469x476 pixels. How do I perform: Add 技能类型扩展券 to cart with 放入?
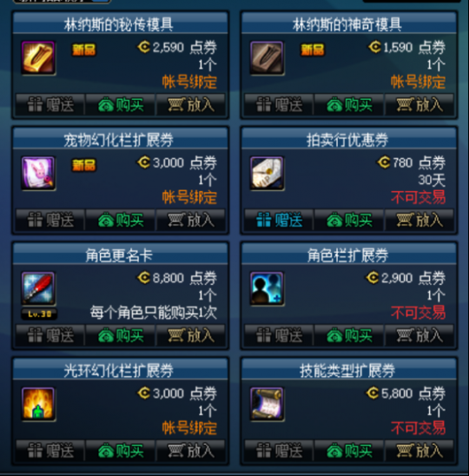tap(419, 451)
